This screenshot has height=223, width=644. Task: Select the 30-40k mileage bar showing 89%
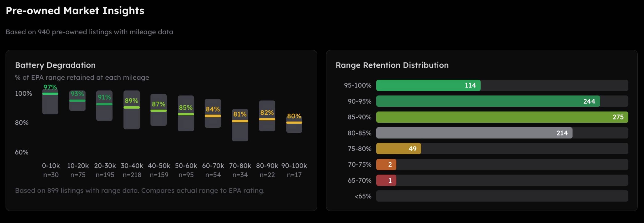pos(132,110)
